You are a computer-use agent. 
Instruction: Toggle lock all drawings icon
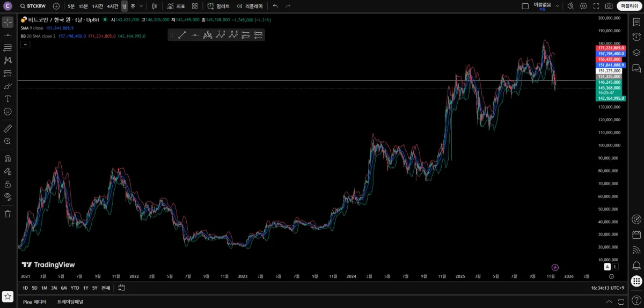click(x=8, y=184)
